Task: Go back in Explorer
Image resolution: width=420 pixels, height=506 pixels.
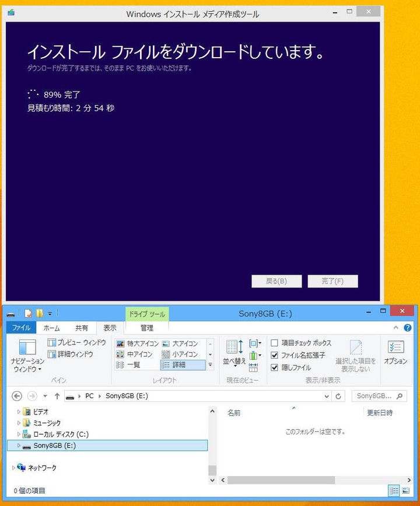Action: pyautogui.click(x=17, y=396)
